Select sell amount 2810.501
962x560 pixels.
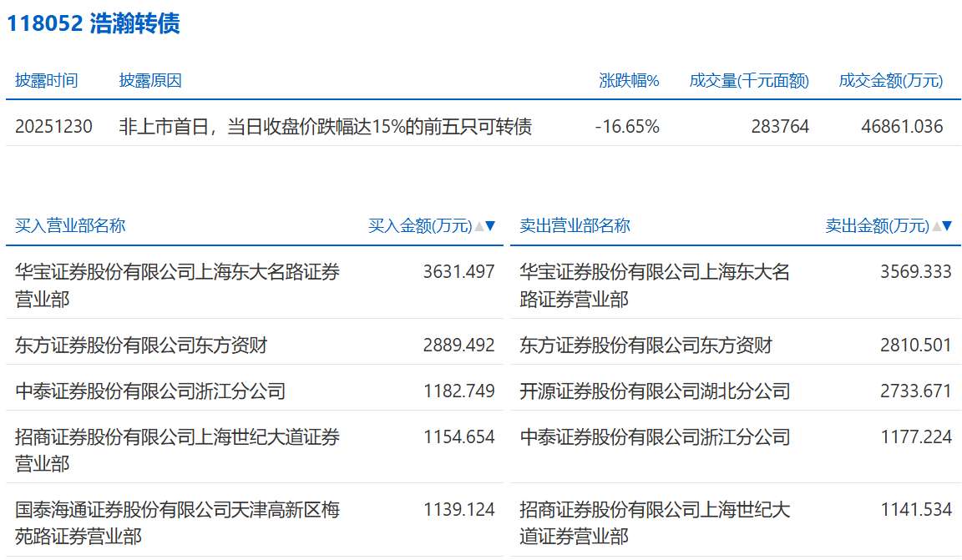coord(916,346)
